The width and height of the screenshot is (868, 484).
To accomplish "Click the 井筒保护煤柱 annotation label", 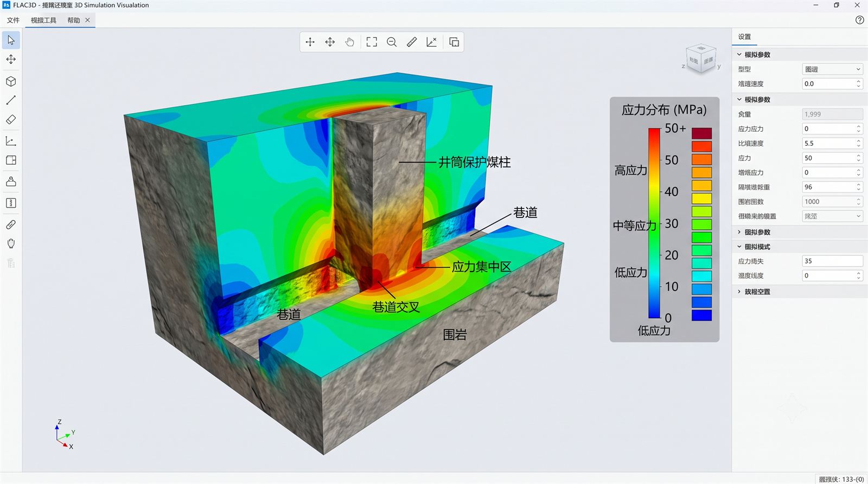I will (475, 162).
